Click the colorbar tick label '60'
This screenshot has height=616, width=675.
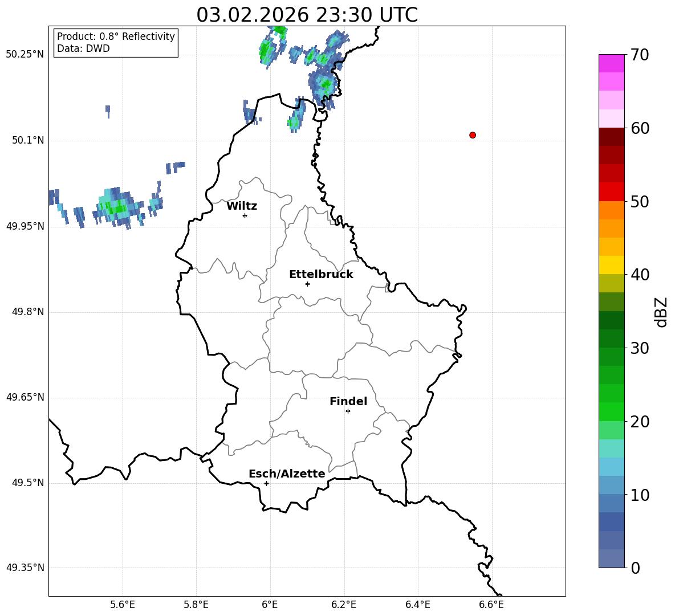640,128
